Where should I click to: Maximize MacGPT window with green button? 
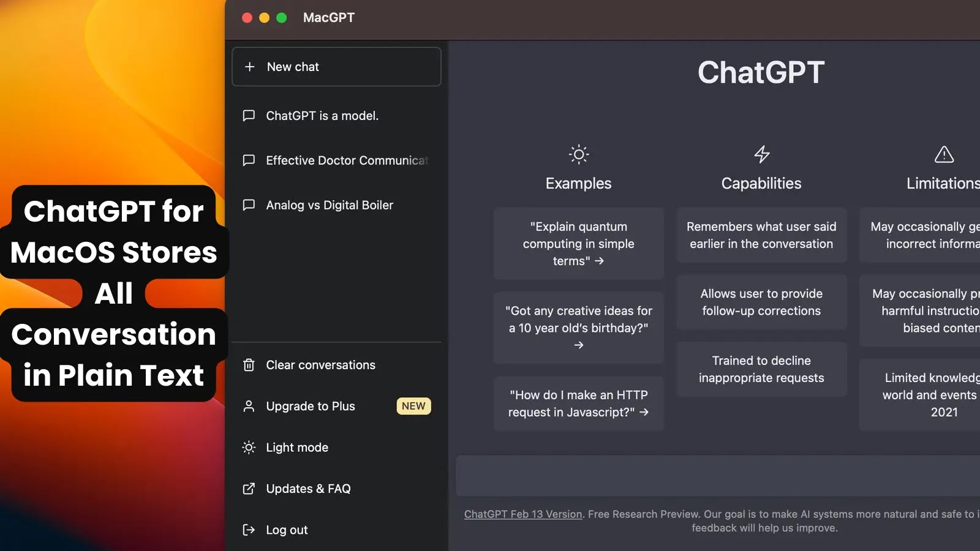(282, 18)
